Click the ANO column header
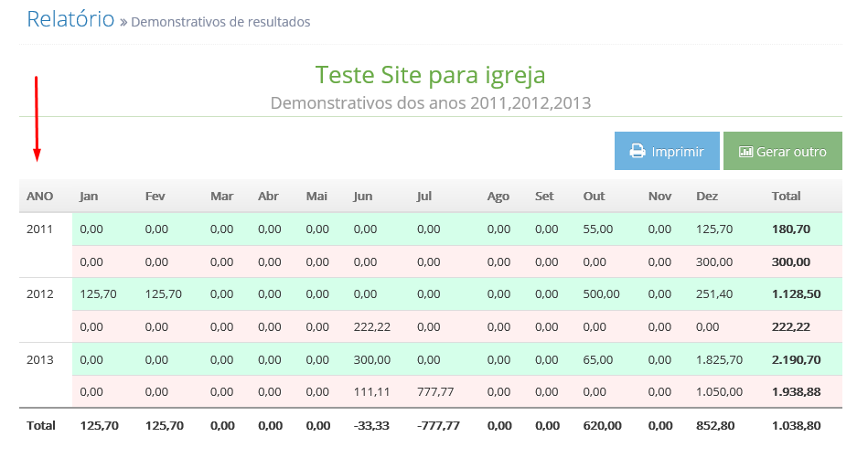The image size is (868, 469). 40,197
